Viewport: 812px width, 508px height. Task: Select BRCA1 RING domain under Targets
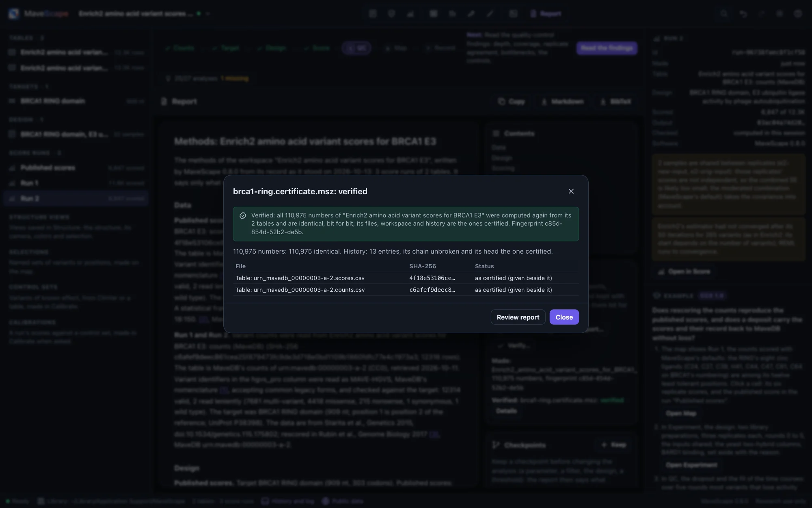coord(76,101)
